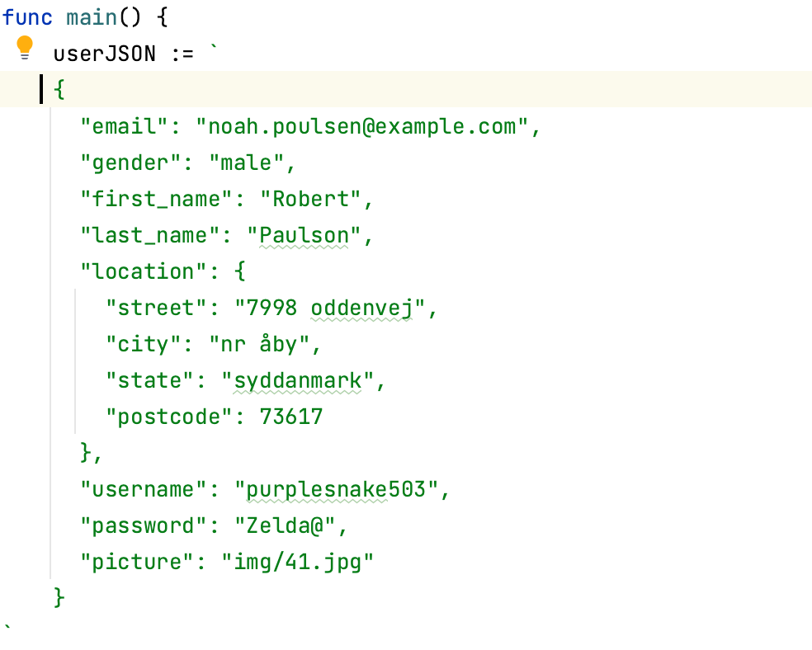The width and height of the screenshot is (812, 650).
Task: Place cursor in the email address string
Action: click(367, 126)
